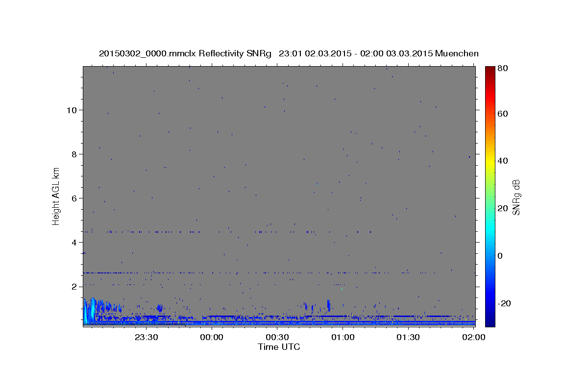Click the colorbar value 40
588x392 pixels.
coord(502,161)
